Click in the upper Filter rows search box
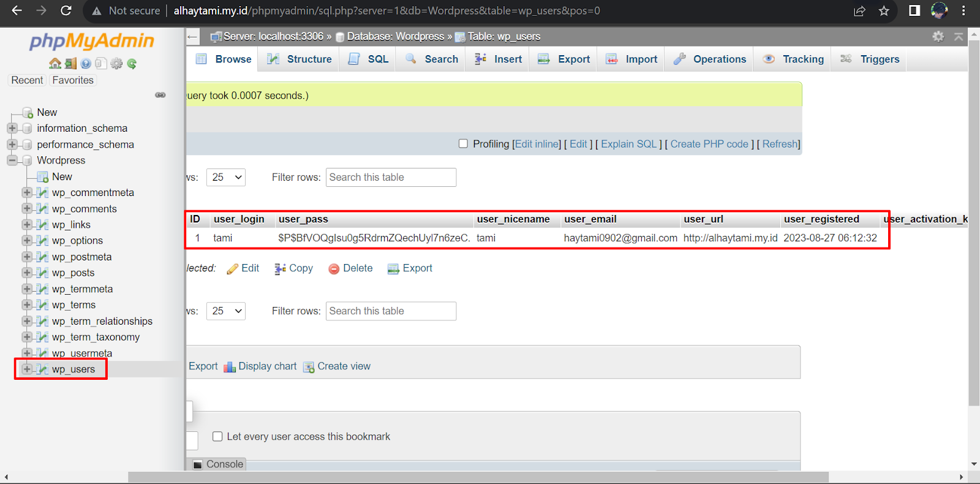The height and width of the screenshot is (484, 980). pyautogui.click(x=391, y=178)
